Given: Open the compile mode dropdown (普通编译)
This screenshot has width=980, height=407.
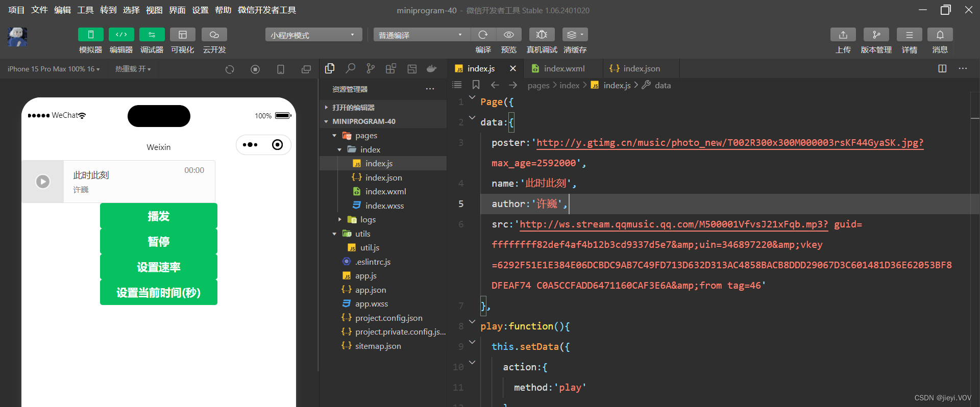Looking at the screenshot, I should (422, 35).
